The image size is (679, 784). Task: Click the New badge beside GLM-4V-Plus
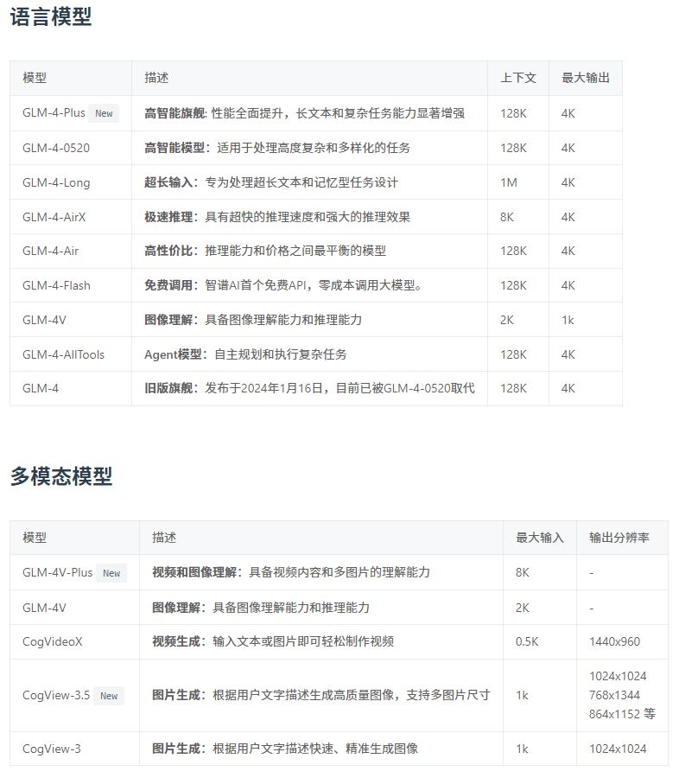pos(111,573)
